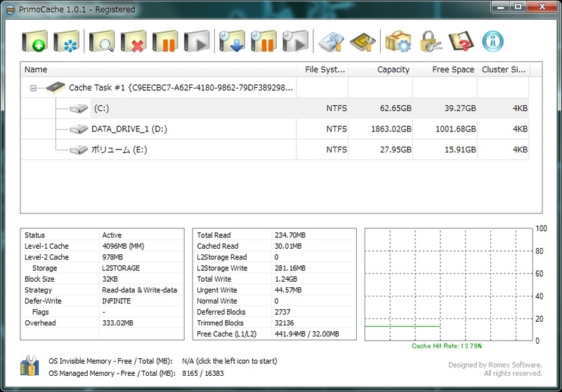The height and width of the screenshot is (392, 562).
Task: Sort by the File System column header
Action: (323, 70)
